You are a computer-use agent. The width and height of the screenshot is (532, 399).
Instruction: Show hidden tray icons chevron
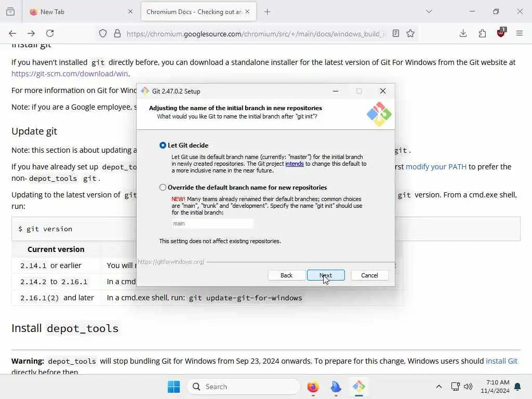[438, 387]
